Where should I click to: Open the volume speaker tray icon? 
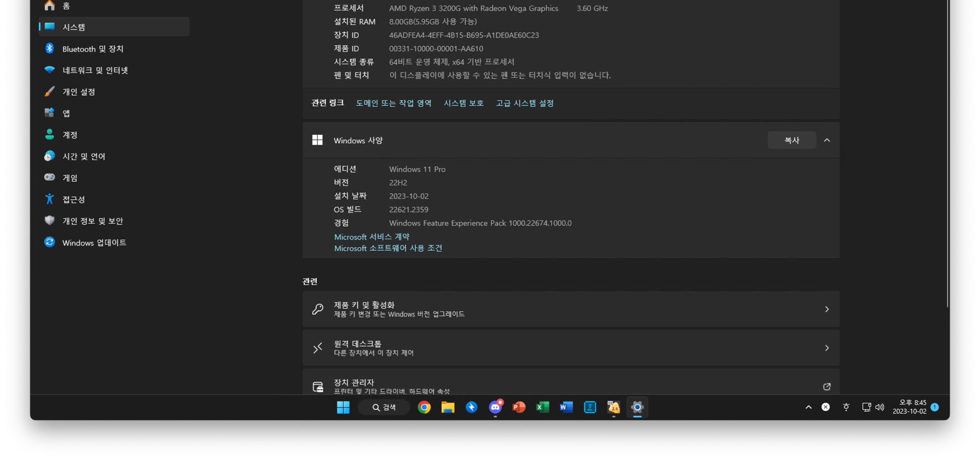point(880,407)
